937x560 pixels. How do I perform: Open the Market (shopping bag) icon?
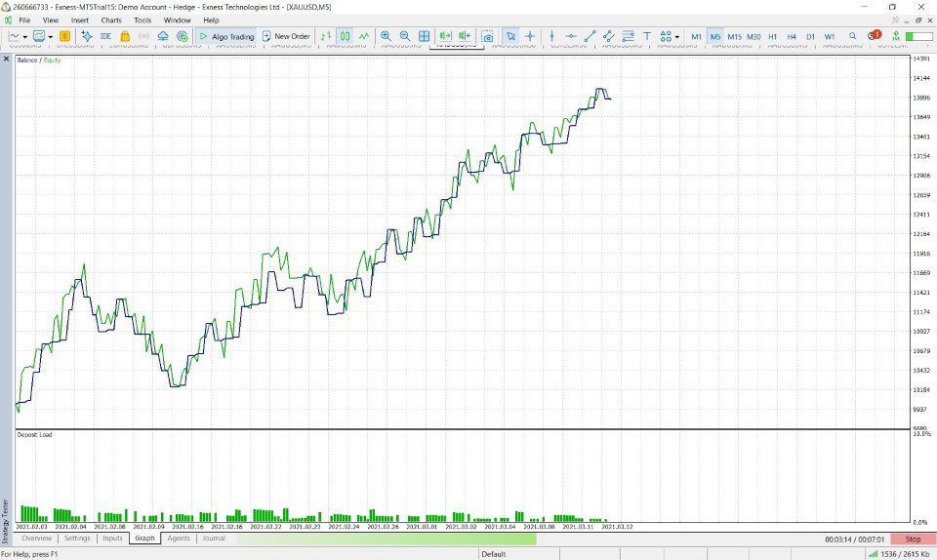pos(125,36)
